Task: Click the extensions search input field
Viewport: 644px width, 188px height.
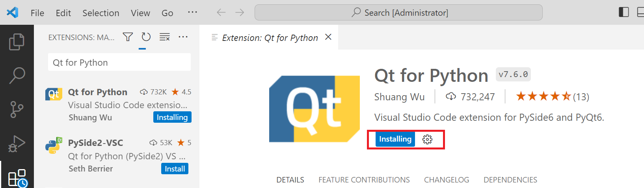Action: click(119, 63)
